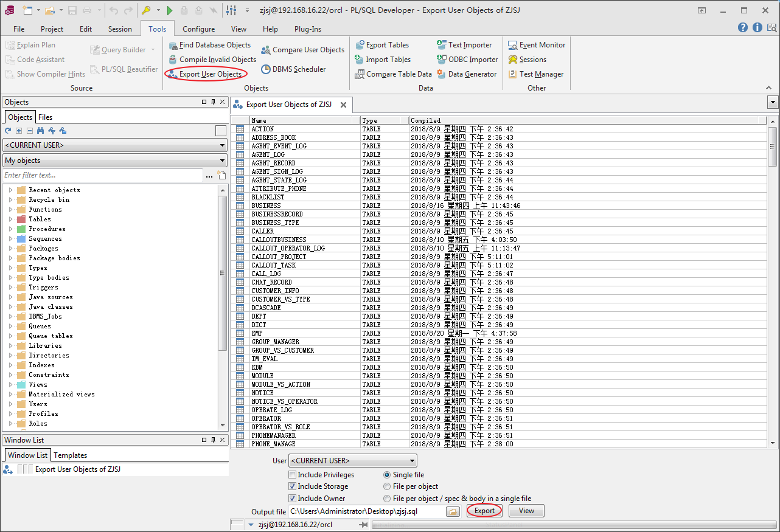
Task: Open the Event Monitor
Action: pyautogui.click(x=537, y=45)
